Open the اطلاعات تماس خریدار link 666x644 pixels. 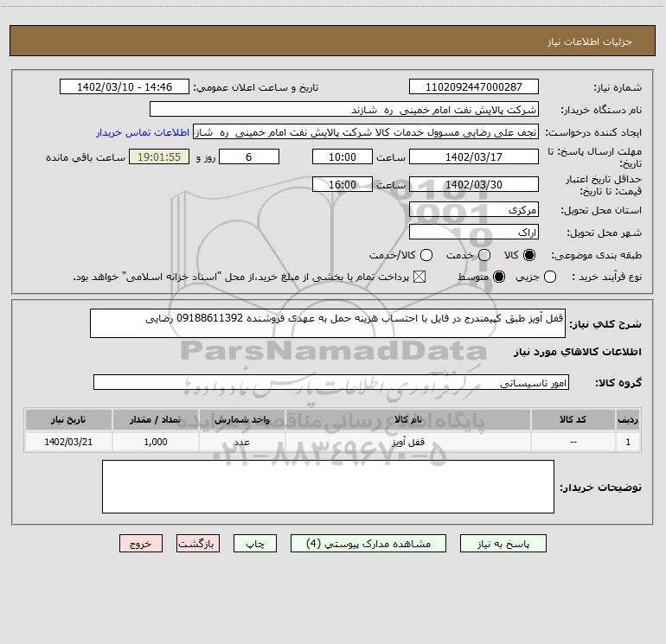point(143,132)
